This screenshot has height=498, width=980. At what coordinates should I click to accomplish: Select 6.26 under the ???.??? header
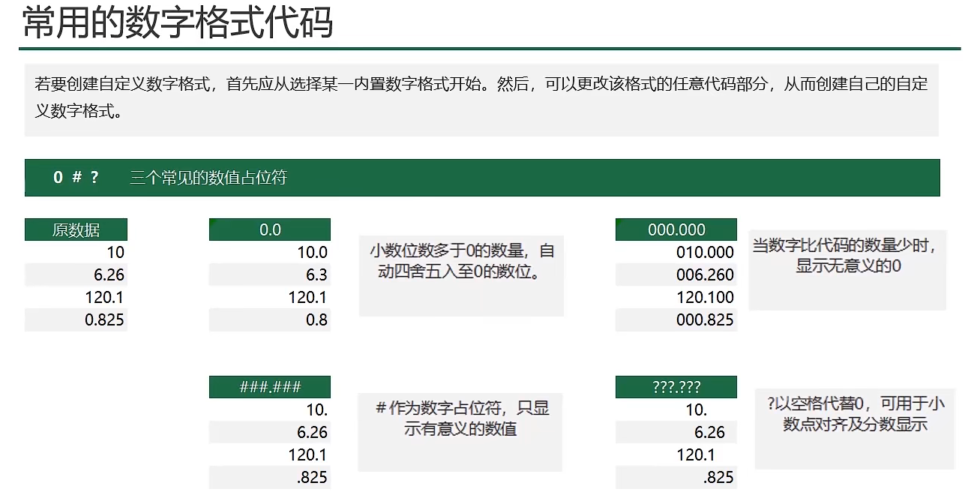[x=676, y=432]
